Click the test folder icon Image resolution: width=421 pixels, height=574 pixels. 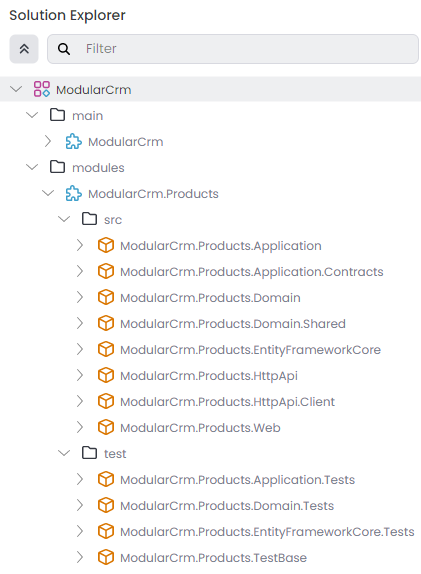click(x=90, y=453)
